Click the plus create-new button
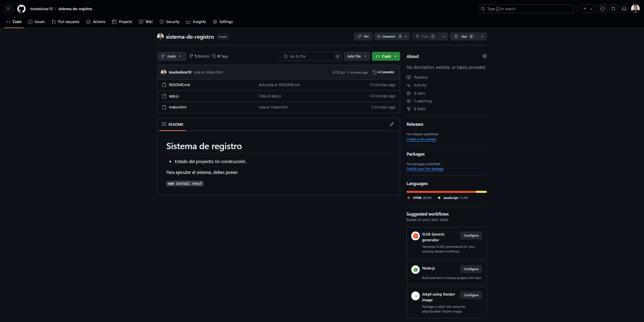Image resolution: width=644 pixels, height=322 pixels. (585, 9)
